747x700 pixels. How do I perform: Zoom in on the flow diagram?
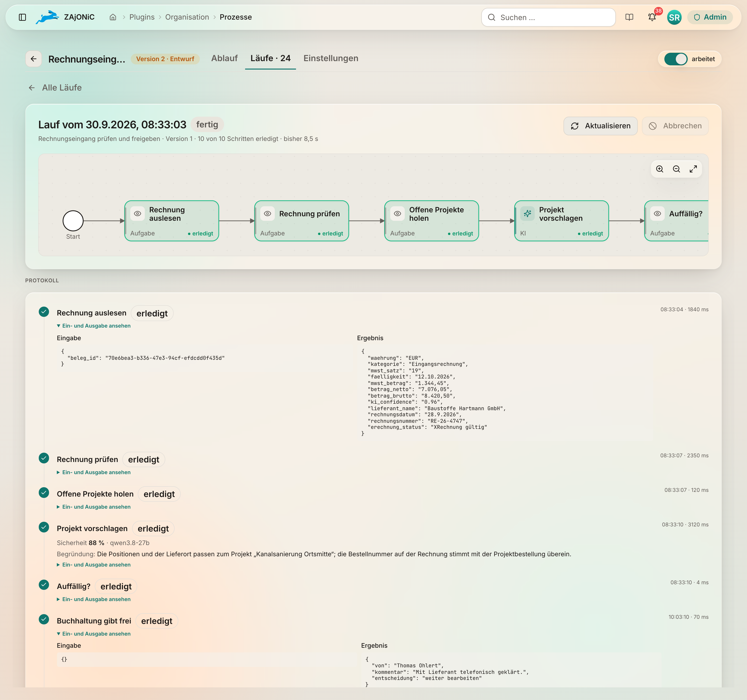click(x=659, y=169)
